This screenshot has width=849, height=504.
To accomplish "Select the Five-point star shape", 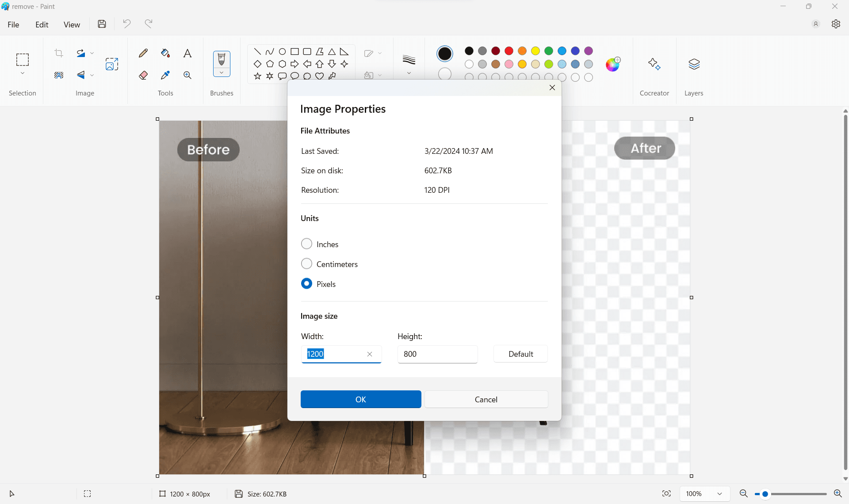I will (x=257, y=76).
